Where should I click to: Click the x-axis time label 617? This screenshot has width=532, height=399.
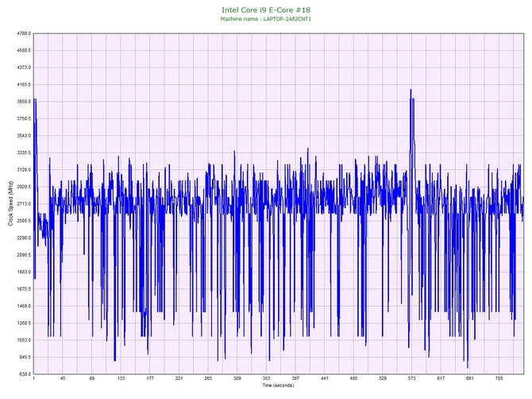click(441, 378)
